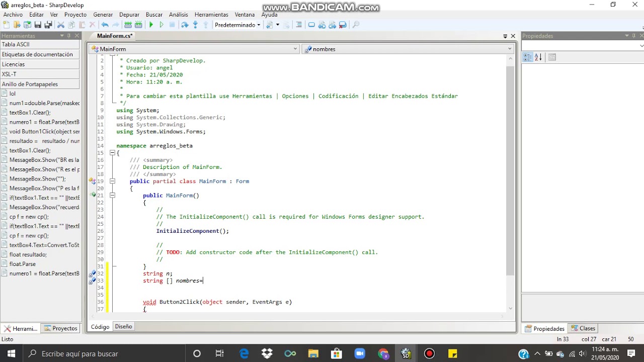Open the Depurar menu

pyautogui.click(x=129, y=15)
